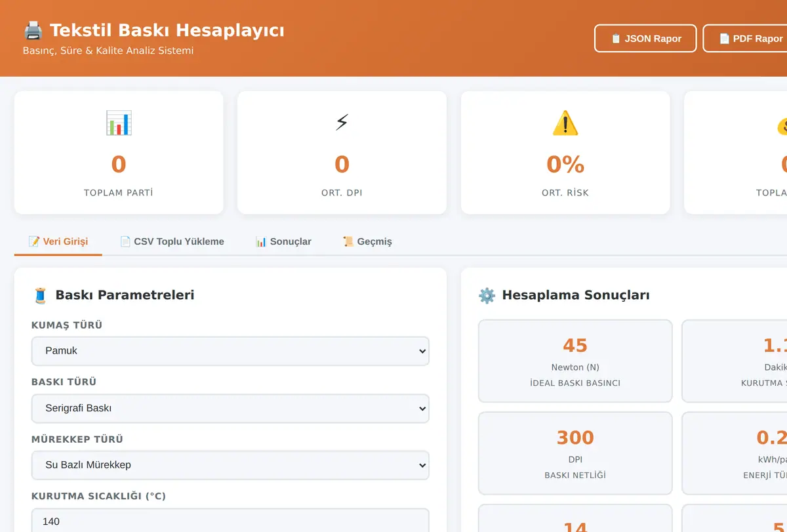Click the Kumaş Türü label
Viewport: 787px width, 532px height.
click(x=67, y=325)
